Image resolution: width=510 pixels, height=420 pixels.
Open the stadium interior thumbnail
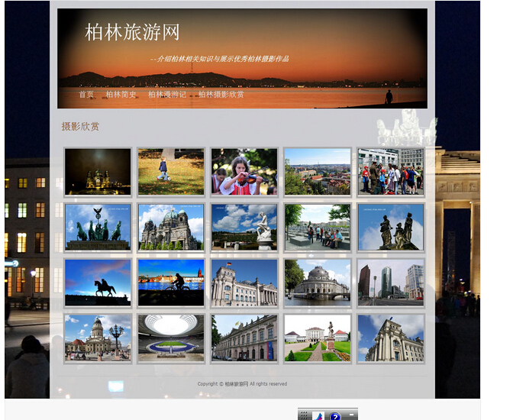pos(171,338)
